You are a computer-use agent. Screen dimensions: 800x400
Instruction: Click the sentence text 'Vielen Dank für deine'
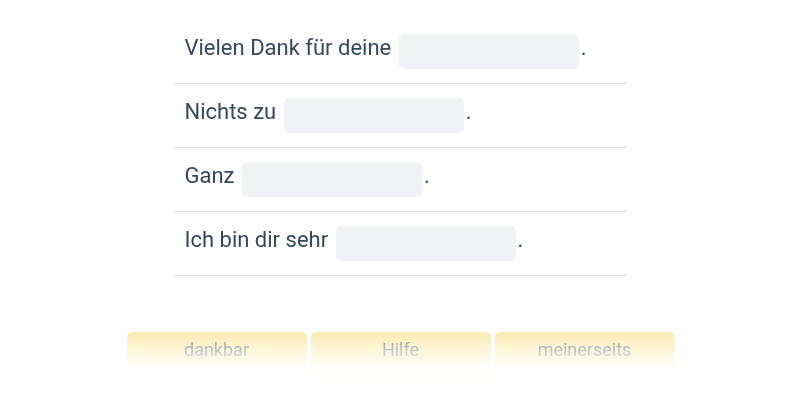point(287,48)
